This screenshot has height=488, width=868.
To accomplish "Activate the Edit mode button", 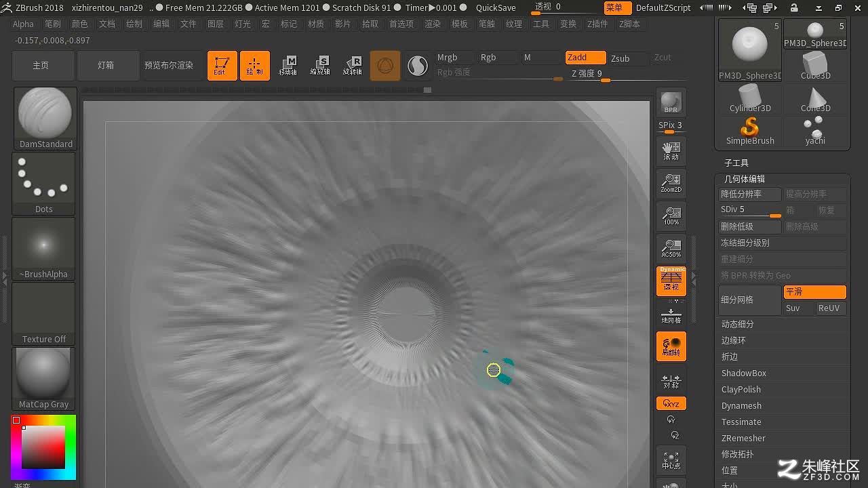I will 222,66.
